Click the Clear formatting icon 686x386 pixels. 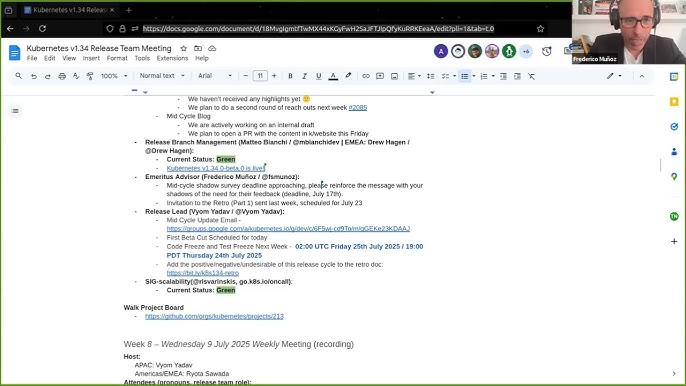[x=531, y=76]
